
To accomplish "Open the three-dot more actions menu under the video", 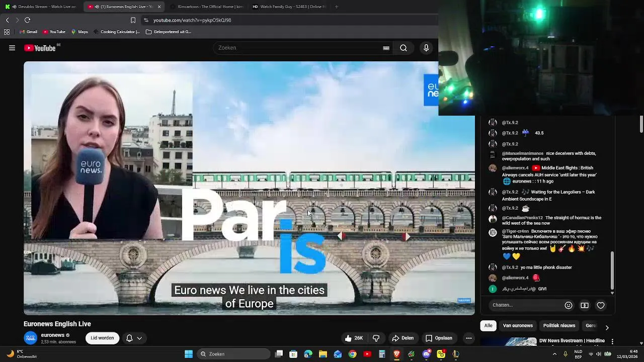I will [469, 338].
